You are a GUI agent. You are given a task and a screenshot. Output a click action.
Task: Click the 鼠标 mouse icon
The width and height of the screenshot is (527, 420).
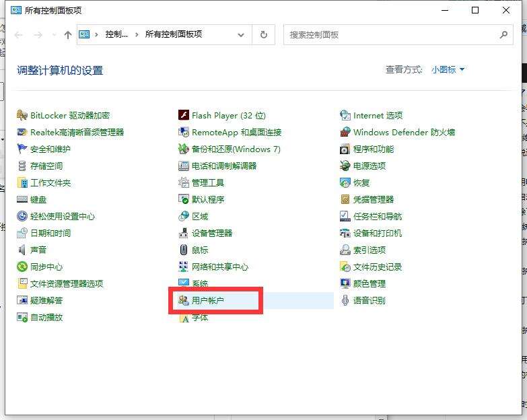pos(184,250)
